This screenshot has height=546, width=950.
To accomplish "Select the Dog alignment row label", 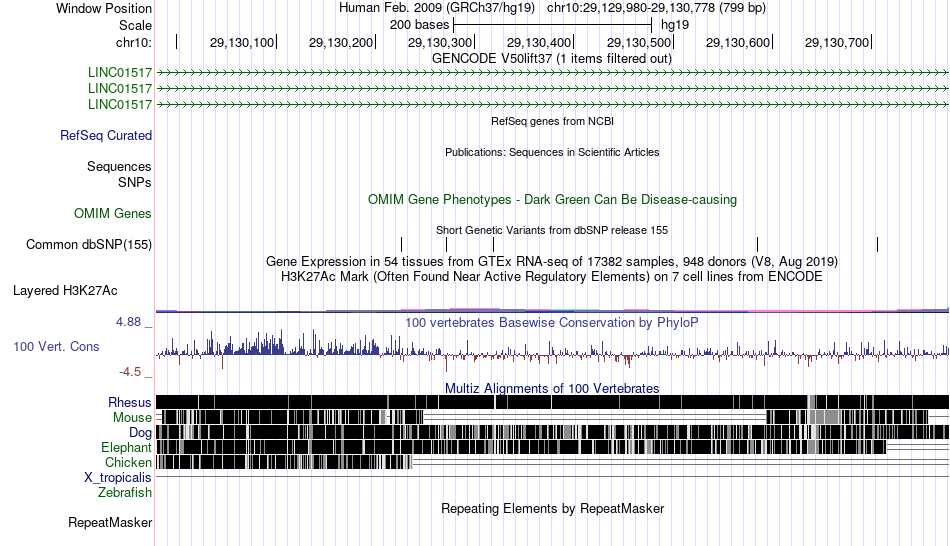I will [140, 433].
